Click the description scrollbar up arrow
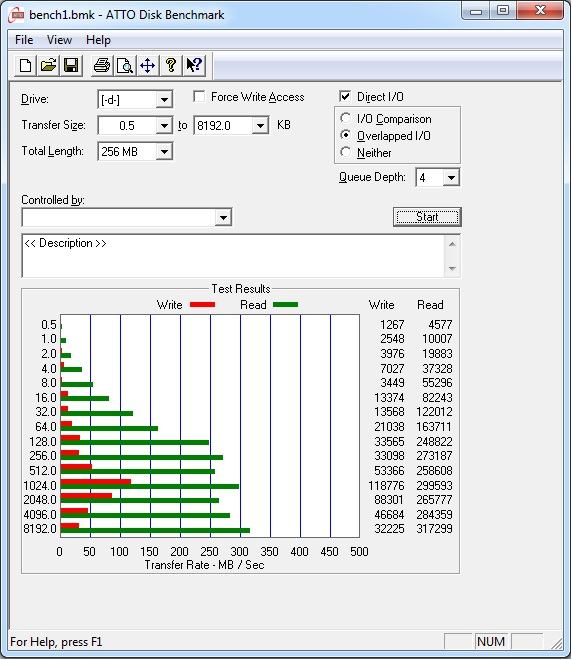The height and width of the screenshot is (660, 572). [x=452, y=244]
